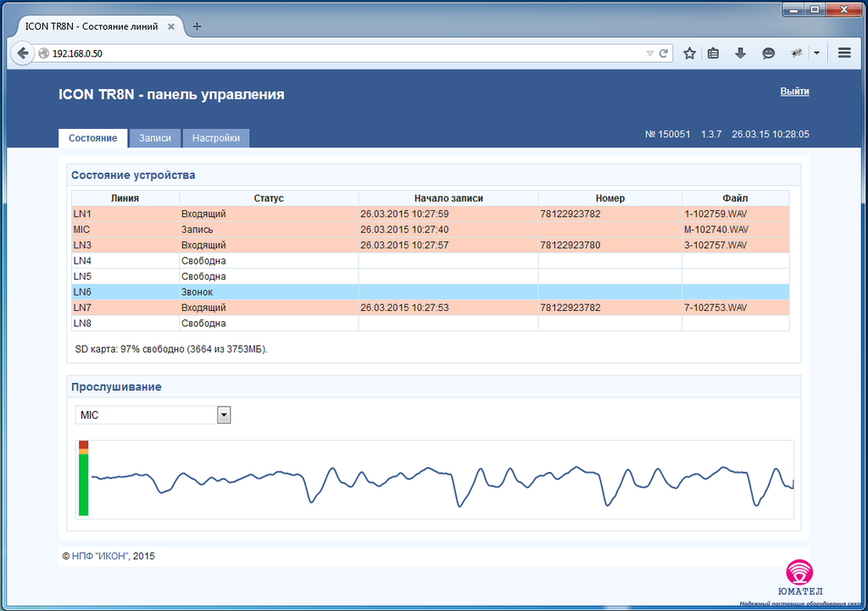Viewport: 868px width, 611px height.
Task: Select the LN6 line cell
Action: (125, 292)
